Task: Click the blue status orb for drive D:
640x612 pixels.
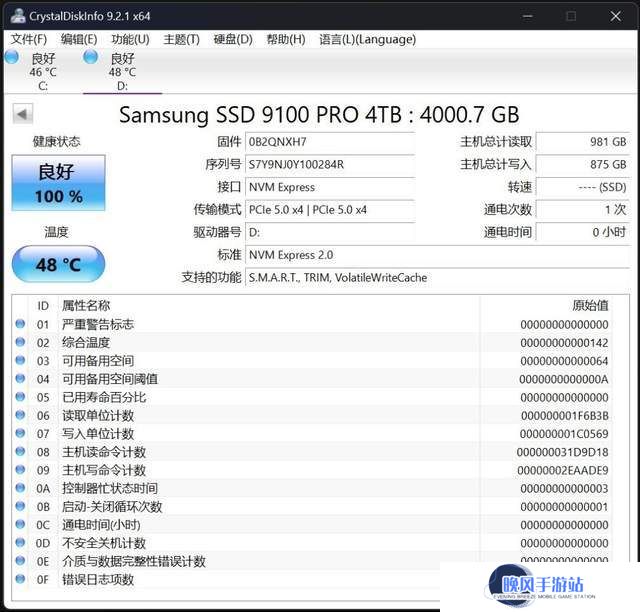Action: pos(90,57)
